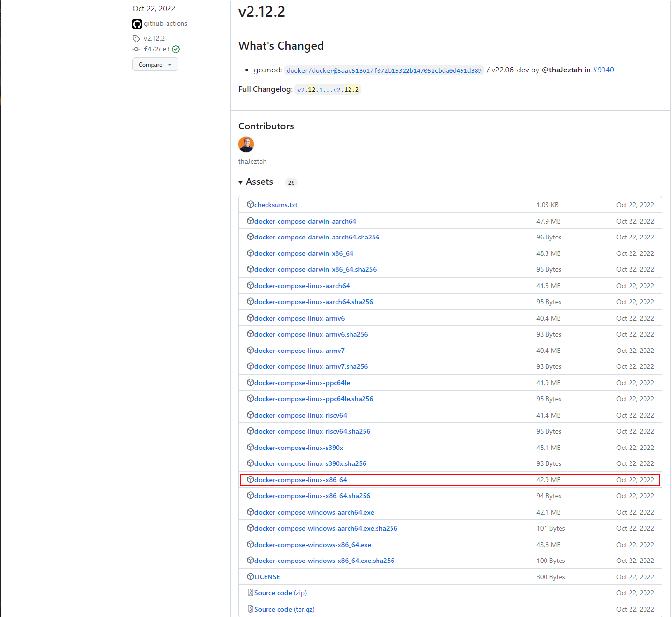This screenshot has width=672, height=617.
Task: Download docker-compose-linux-riscv64.sha256
Action: tap(312, 431)
